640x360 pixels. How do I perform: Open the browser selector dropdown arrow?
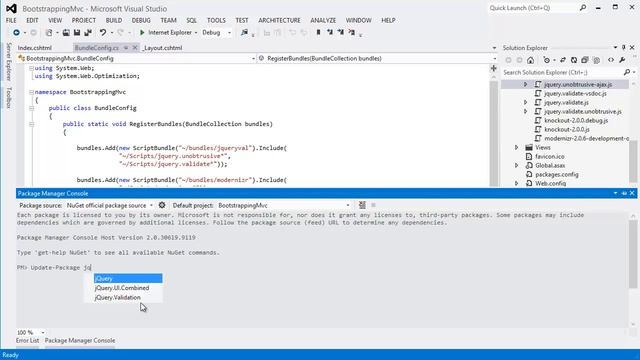(196, 33)
